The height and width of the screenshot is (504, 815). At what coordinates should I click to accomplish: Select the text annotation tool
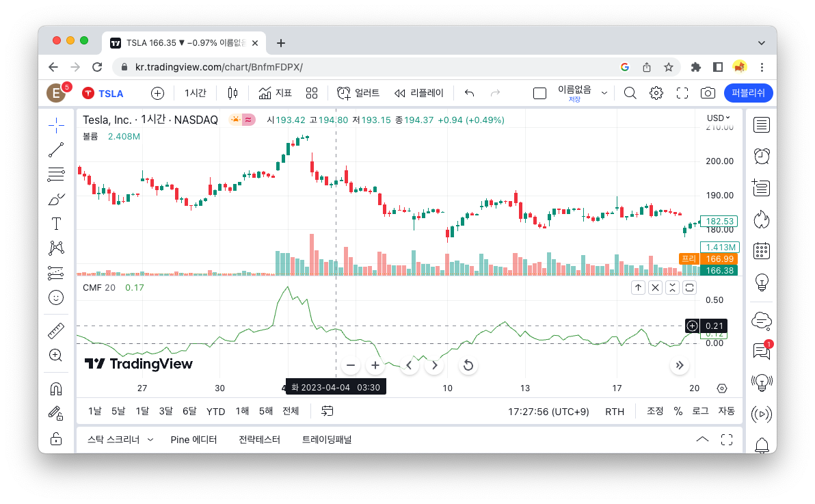(56, 224)
